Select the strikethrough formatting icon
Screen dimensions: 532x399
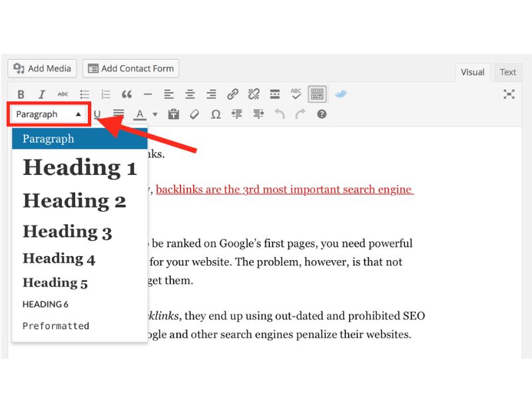[x=63, y=94]
